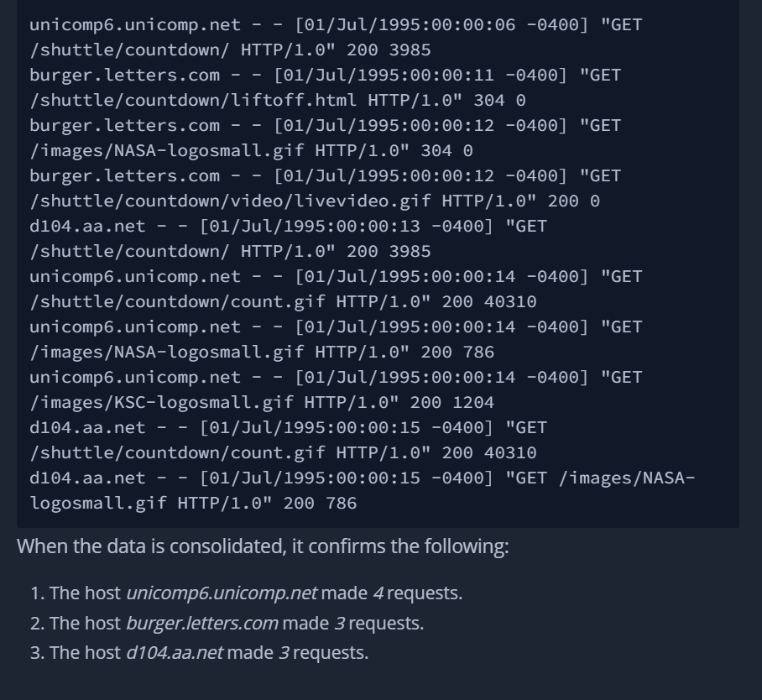Click the word 'requests.' in the first list item
This screenshot has height=700, width=762.
425,593
